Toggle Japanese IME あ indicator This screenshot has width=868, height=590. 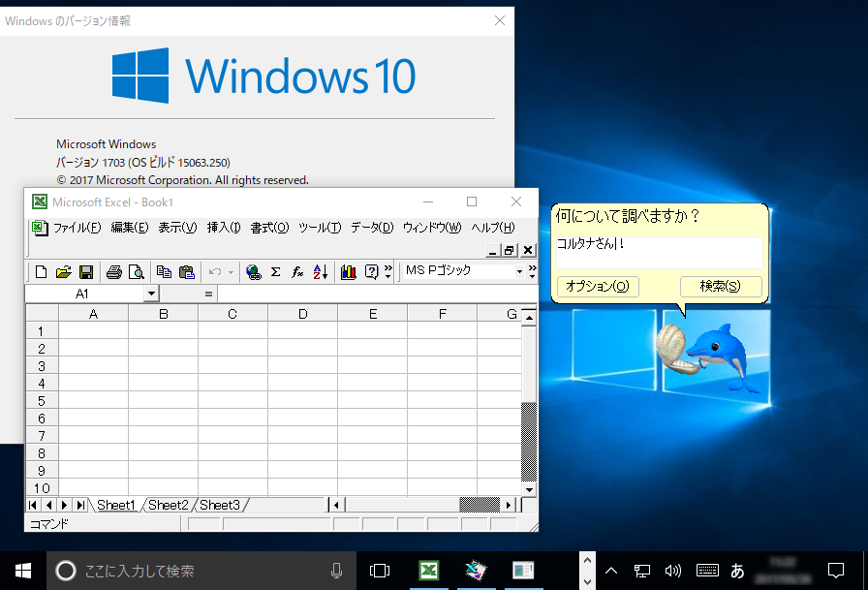(737, 571)
